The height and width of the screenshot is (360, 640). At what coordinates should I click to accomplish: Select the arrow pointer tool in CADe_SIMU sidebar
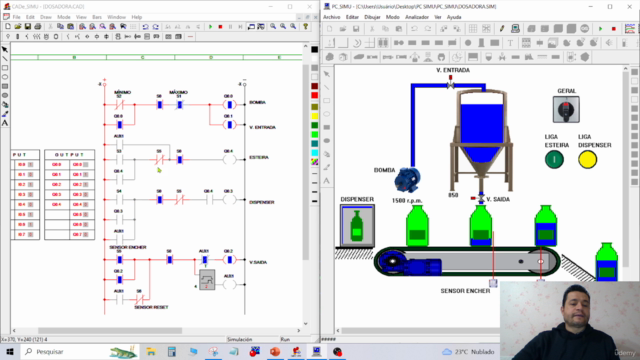(5, 49)
